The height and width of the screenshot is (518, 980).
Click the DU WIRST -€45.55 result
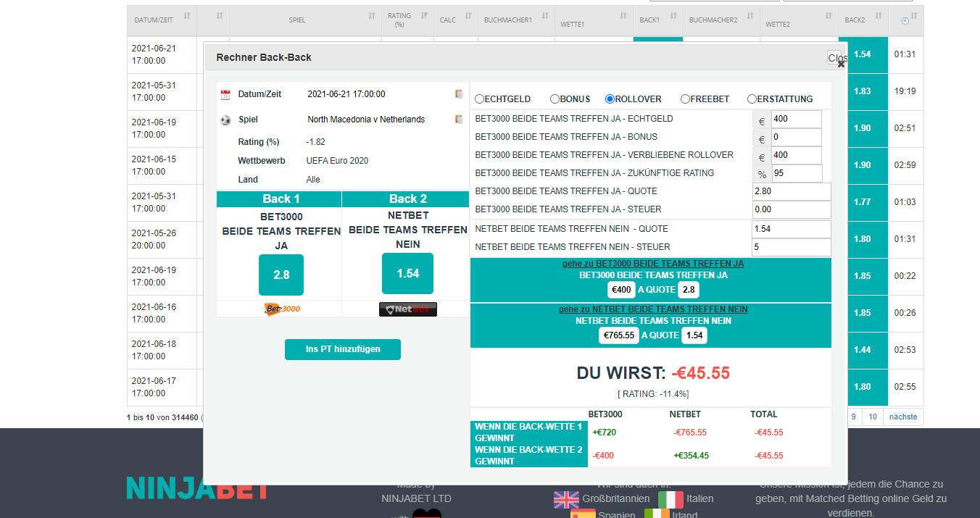pyautogui.click(x=653, y=373)
